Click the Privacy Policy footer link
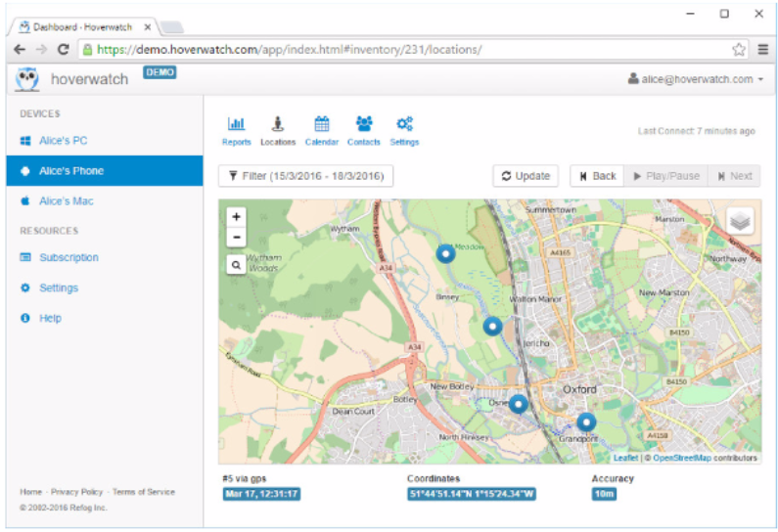 [x=76, y=492]
